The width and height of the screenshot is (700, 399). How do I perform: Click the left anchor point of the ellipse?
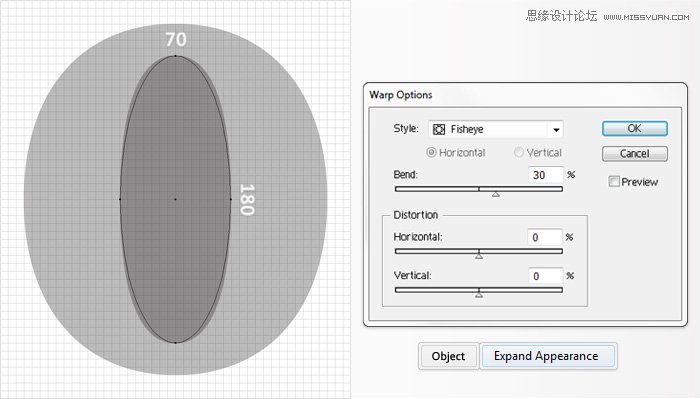tap(120, 199)
